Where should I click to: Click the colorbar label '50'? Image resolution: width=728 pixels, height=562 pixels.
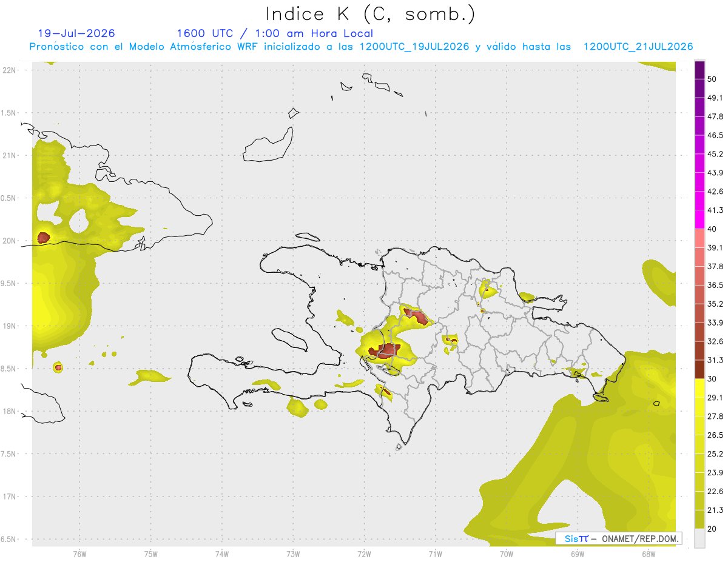point(712,79)
